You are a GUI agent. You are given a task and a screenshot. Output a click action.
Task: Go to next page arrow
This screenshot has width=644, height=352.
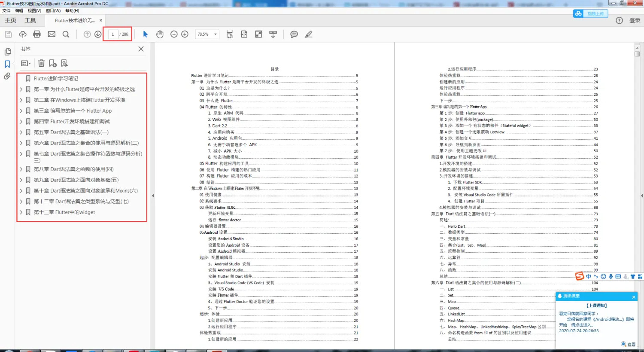pos(98,34)
